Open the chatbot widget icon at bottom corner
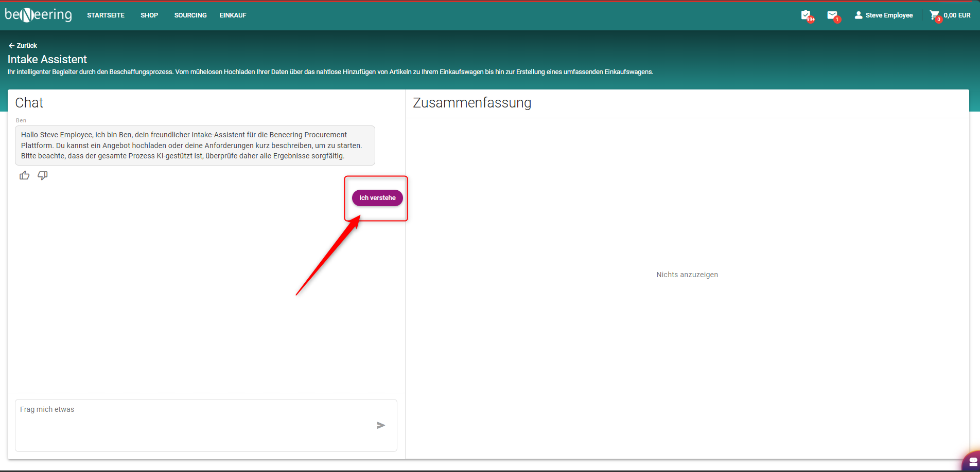The image size is (980, 472). pyautogui.click(x=972, y=461)
